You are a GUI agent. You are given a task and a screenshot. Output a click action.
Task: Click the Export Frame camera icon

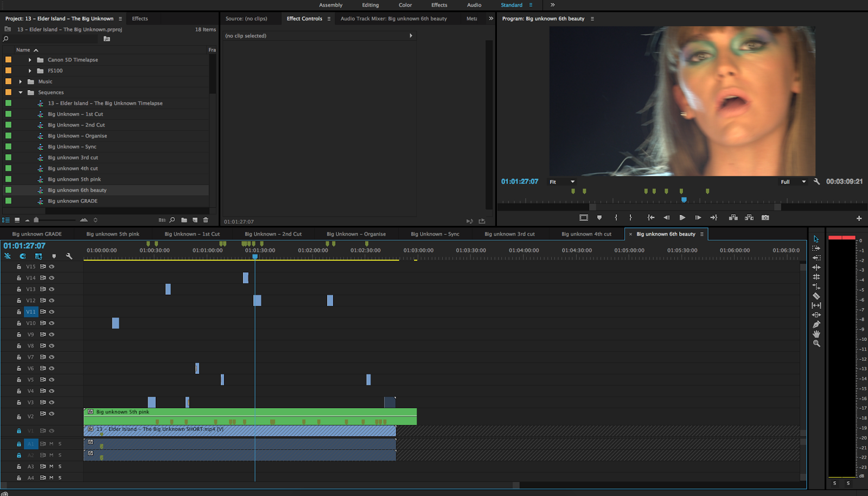point(765,218)
